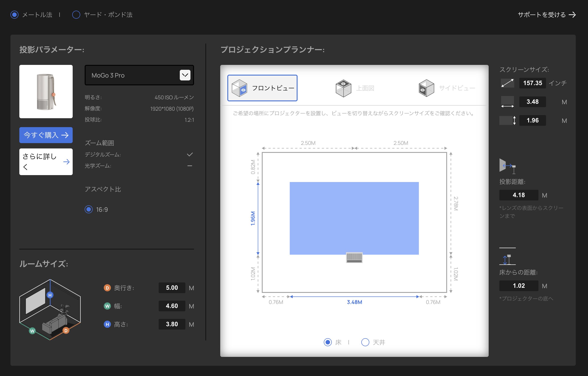Click the diagonal screen size icon
The width and height of the screenshot is (588, 376).
[x=507, y=83]
